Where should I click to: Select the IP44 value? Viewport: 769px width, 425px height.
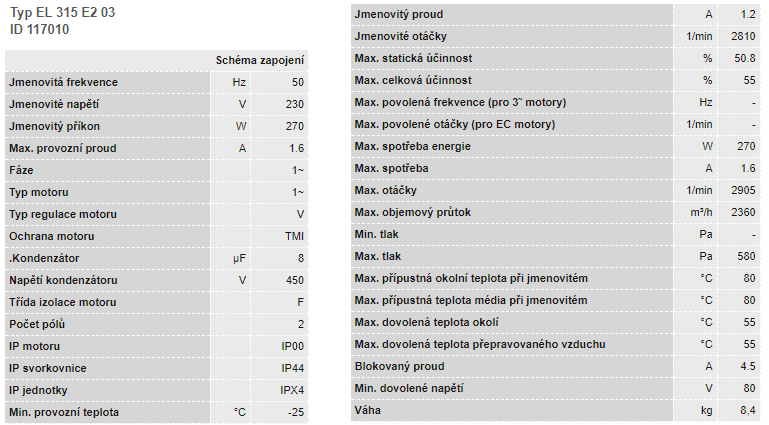click(x=292, y=368)
